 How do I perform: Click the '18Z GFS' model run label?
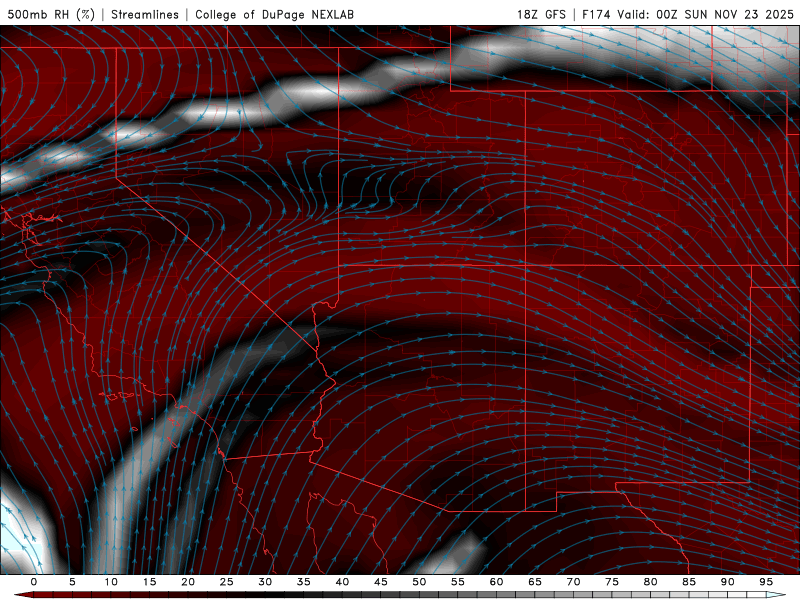pos(541,14)
